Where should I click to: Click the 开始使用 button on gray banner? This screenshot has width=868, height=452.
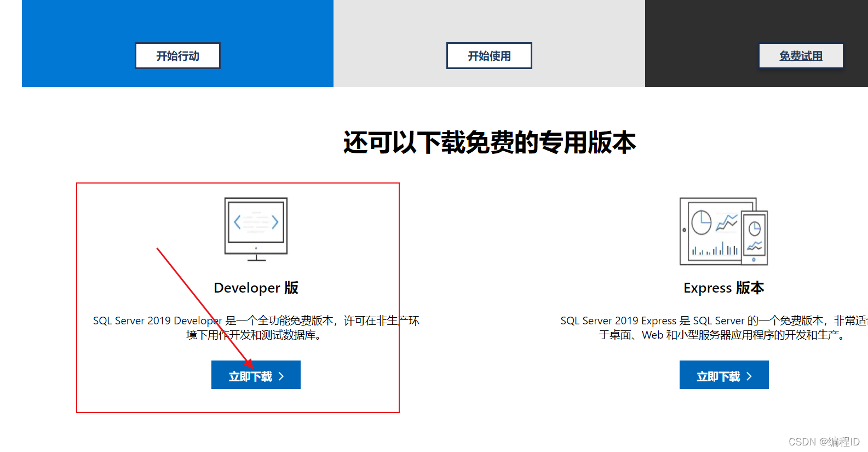[489, 56]
